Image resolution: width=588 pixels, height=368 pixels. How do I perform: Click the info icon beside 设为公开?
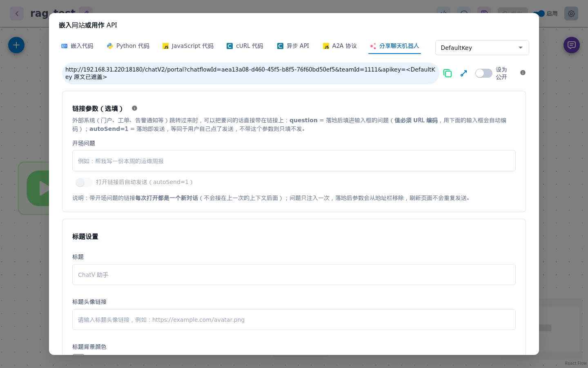pyautogui.click(x=523, y=73)
